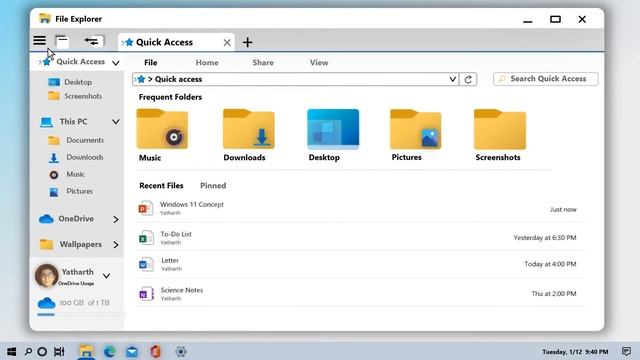Open the hamburger menu icon
Image resolution: width=640 pixels, height=360 pixels.
pyautogui.click(x=40, y=41)
